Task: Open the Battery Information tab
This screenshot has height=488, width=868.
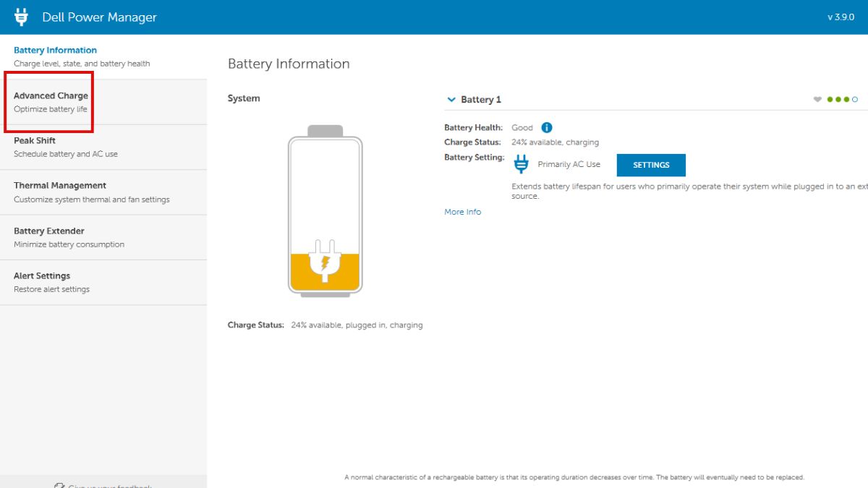Action: [x=103, y=56]
